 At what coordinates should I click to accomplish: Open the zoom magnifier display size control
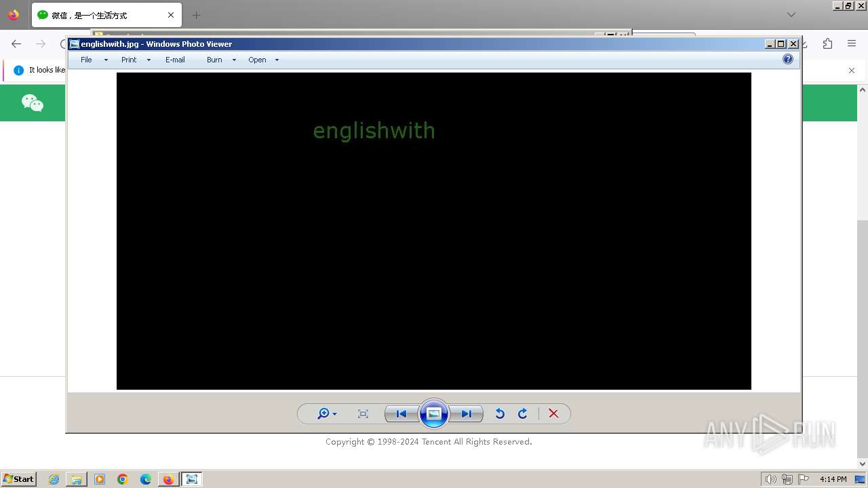(327, 413)
